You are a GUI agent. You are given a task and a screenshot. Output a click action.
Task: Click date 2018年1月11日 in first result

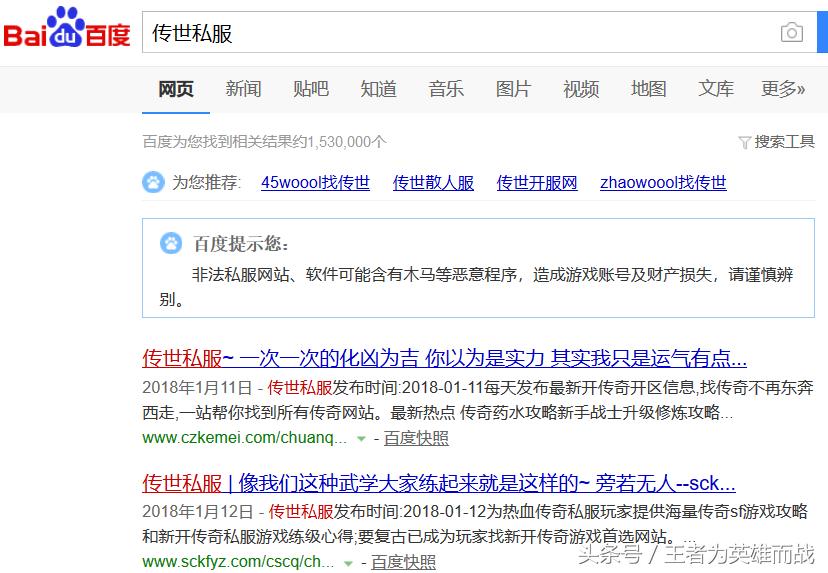pyautogui.click(x=197, y=388)
